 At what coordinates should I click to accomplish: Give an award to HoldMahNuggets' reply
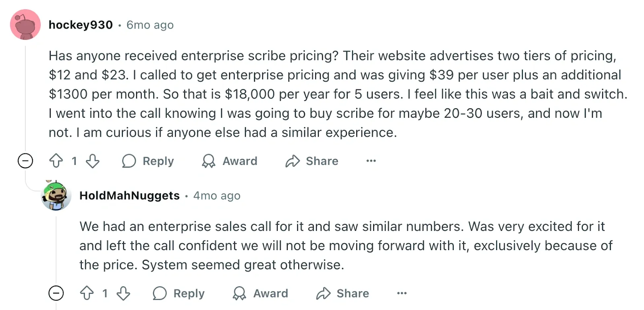(x=239, y=293)
